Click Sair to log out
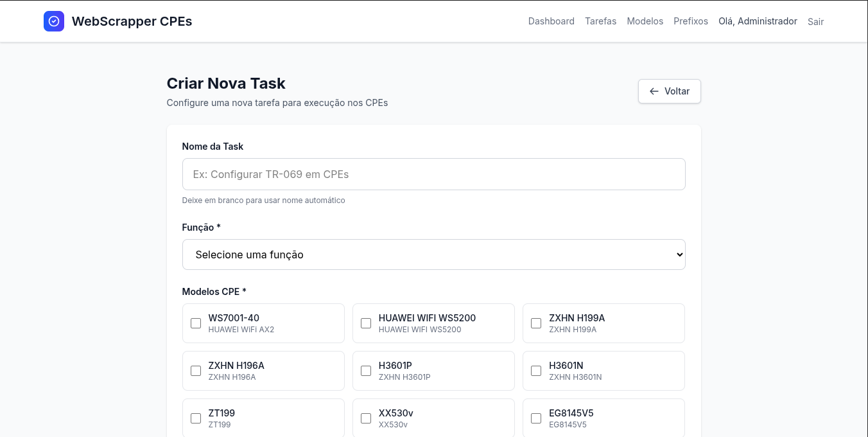Screen dimensions: 868x437 (815, 22)
